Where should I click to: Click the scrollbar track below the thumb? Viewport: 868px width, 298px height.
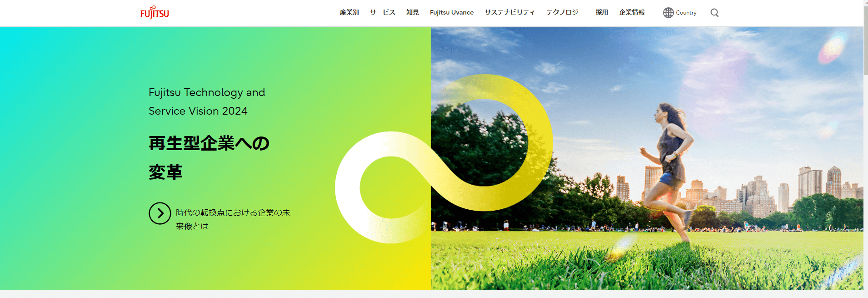(x=865, y=182)
